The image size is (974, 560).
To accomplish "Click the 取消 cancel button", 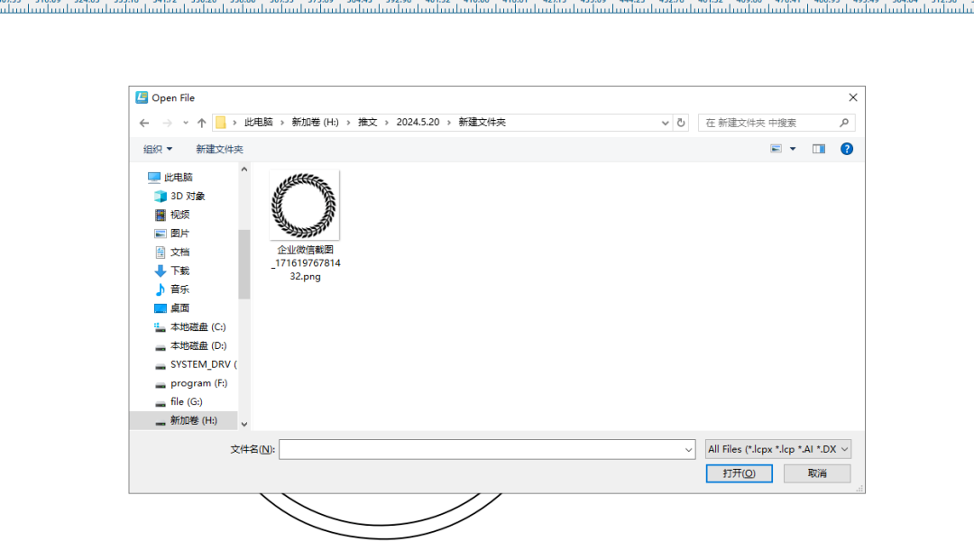I will tap(817, 473).
